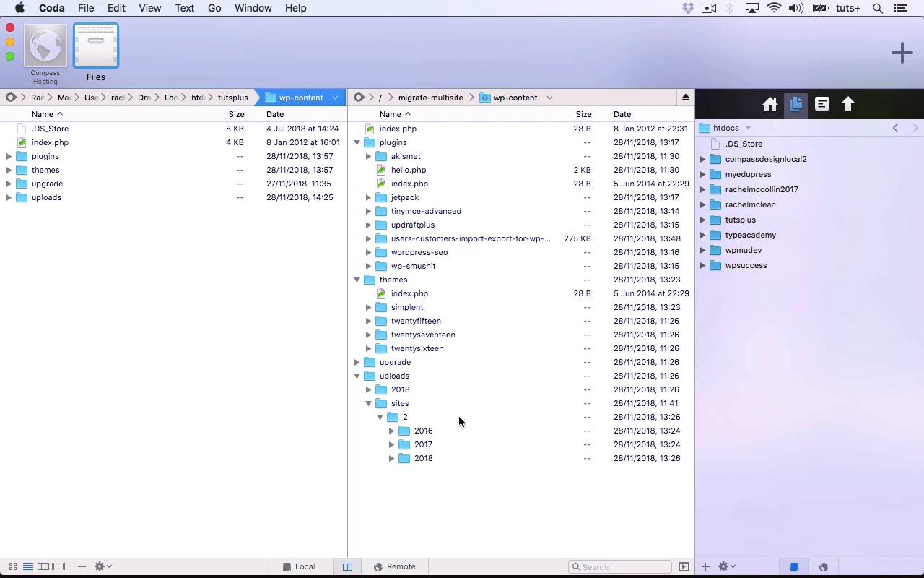Expand local plugins folder
The width and height of the screenshot is (924, 578).
[9, 156]
